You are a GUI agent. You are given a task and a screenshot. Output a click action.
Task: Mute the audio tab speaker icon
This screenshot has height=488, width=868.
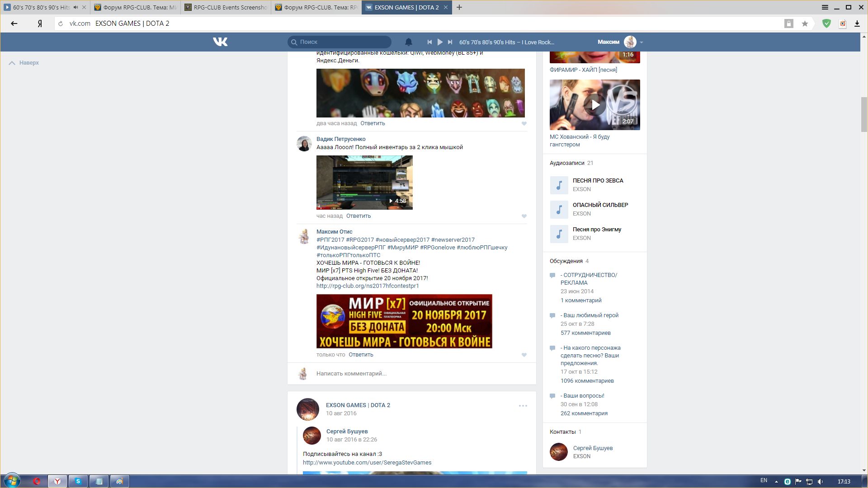(x=75, y=7)
